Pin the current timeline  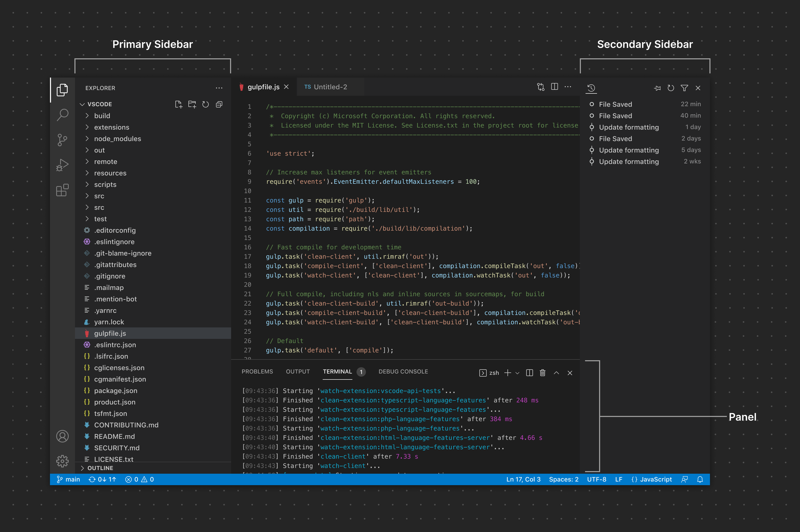(657, 88)
